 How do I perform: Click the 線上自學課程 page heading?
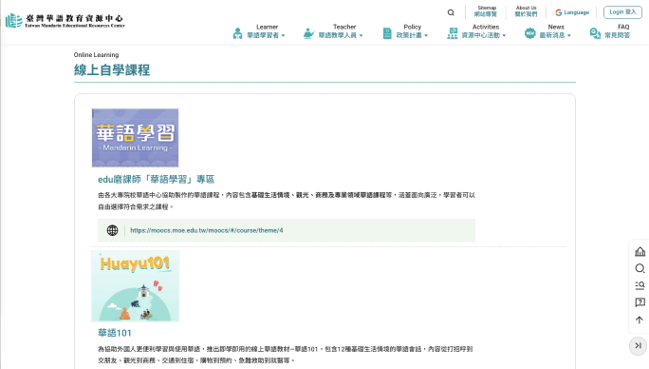tap(112, 70)
